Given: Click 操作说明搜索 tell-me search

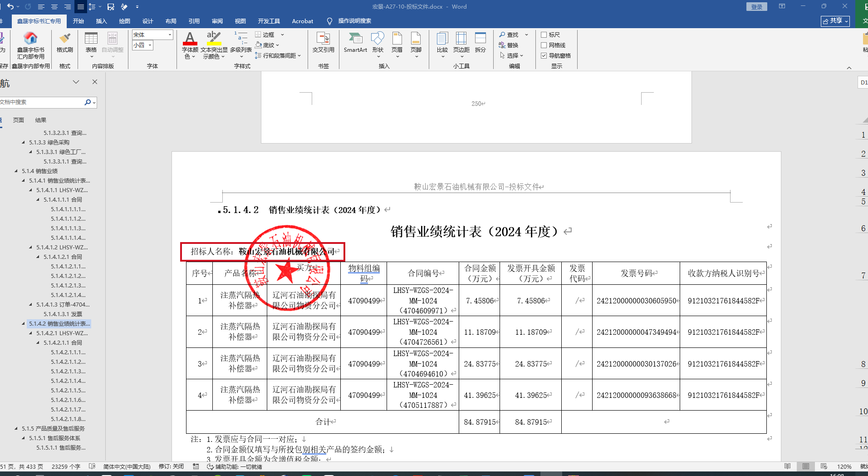Looking at the screenshot, I should click(x=354, y=21).
